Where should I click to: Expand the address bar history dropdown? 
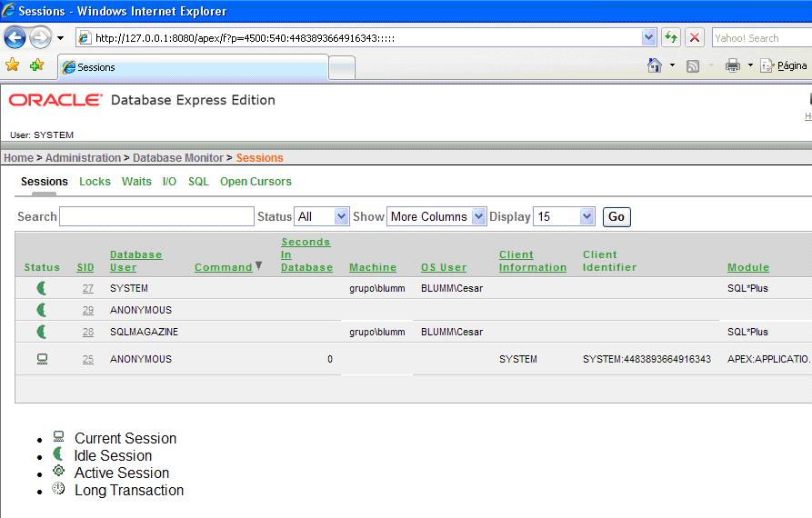[649, 37]
